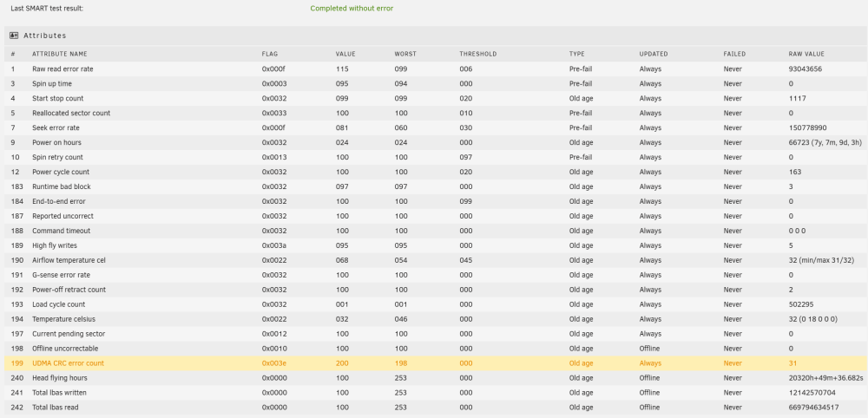
Task: Click the FLAG column header
Action: (x=270, y=54)
